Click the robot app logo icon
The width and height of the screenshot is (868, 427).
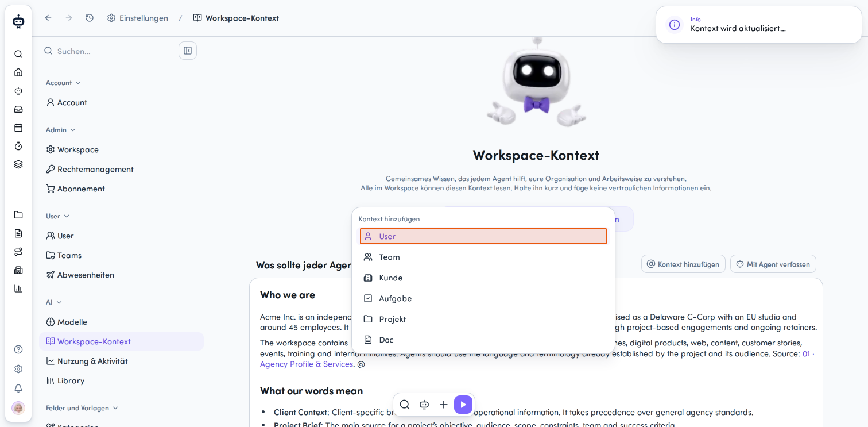pos(18,21)
